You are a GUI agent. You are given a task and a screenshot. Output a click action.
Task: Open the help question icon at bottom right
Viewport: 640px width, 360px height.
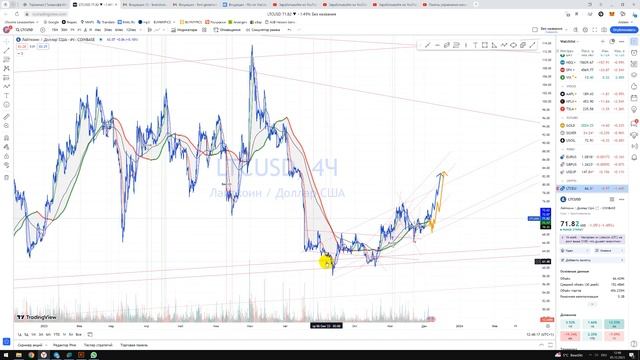point(634,344)
